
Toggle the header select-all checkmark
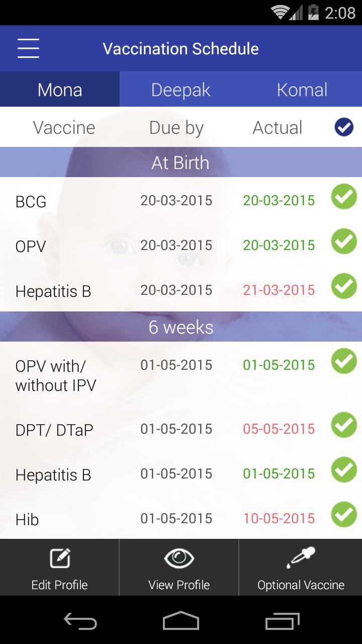click(344, 128)
